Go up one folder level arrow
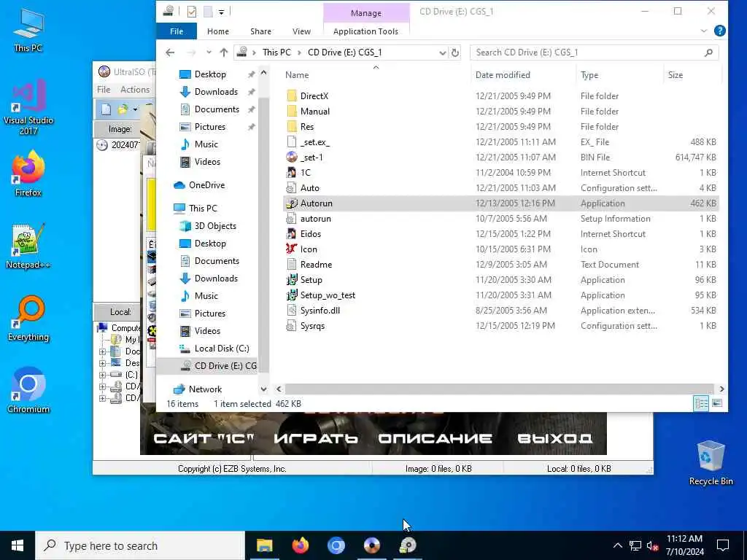The height and width of the screenshot is (560, 747). (224, 52)
